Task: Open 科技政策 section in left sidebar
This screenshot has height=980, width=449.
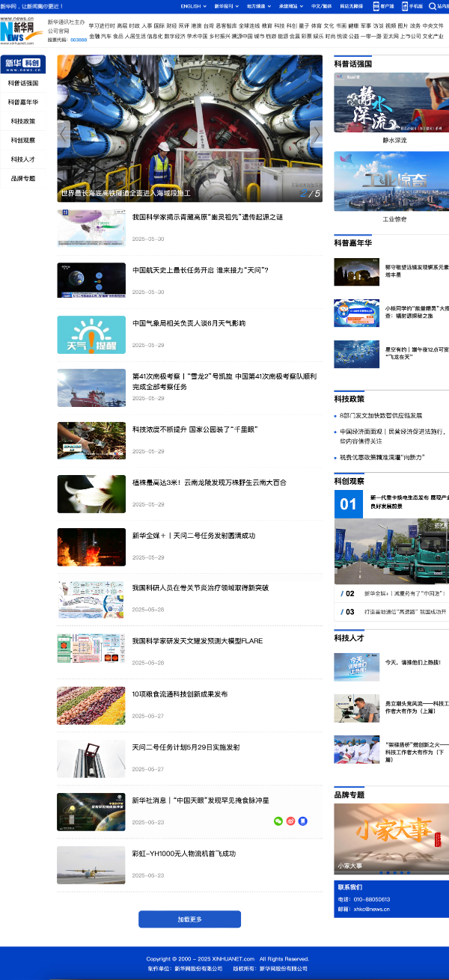Action: click(x=22, y=121)
